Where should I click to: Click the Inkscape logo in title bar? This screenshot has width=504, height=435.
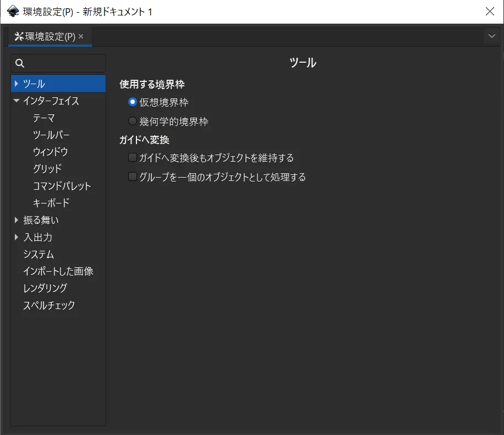[x=13, y=12]
